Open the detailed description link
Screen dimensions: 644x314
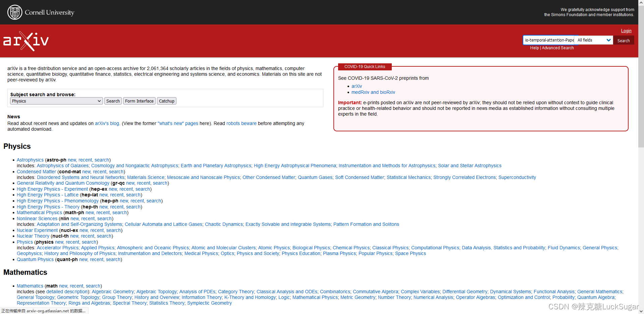click(x=67, y=292)
